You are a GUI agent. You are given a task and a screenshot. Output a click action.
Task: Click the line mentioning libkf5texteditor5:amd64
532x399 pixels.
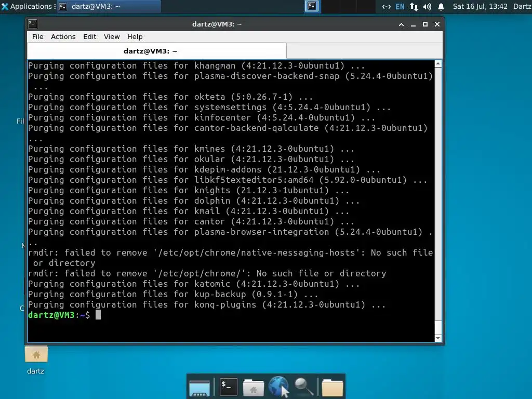pos(228,180)
